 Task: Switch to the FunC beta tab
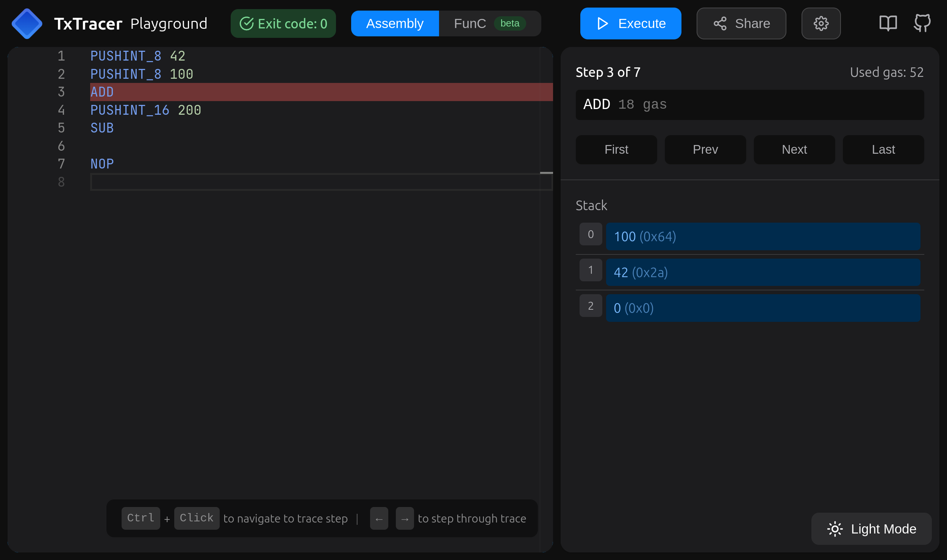[x=490, y=23]
